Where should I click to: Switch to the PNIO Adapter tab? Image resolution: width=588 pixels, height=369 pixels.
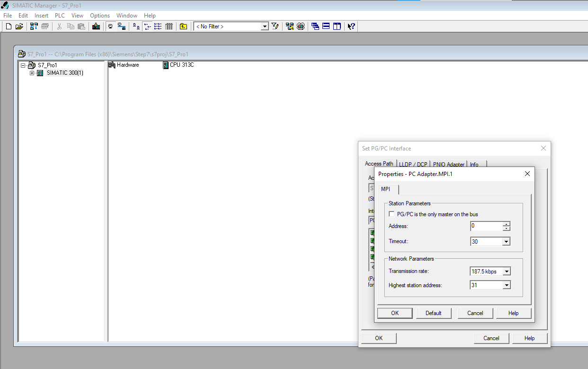pyautogui.click(x=448, y=165)
